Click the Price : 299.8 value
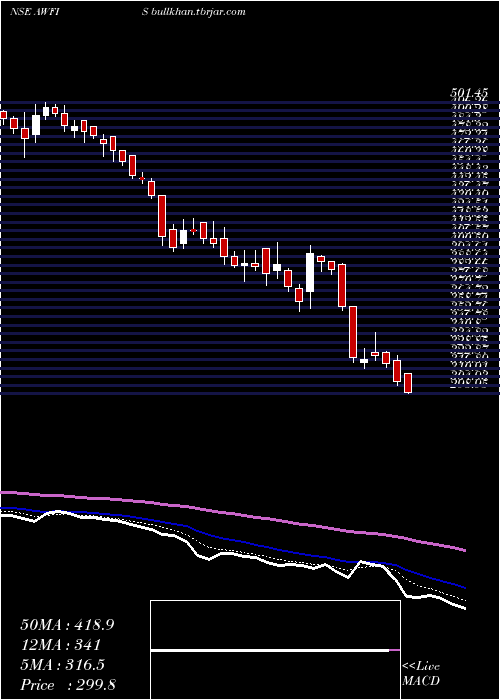Viewport: 500px width, 700px height. tap(68, 685)
